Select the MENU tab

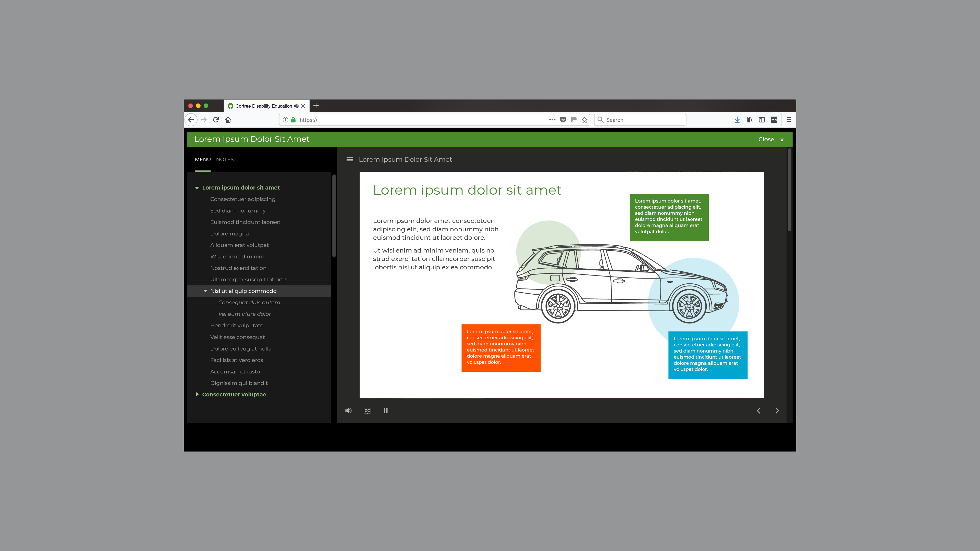coord(202,159)
